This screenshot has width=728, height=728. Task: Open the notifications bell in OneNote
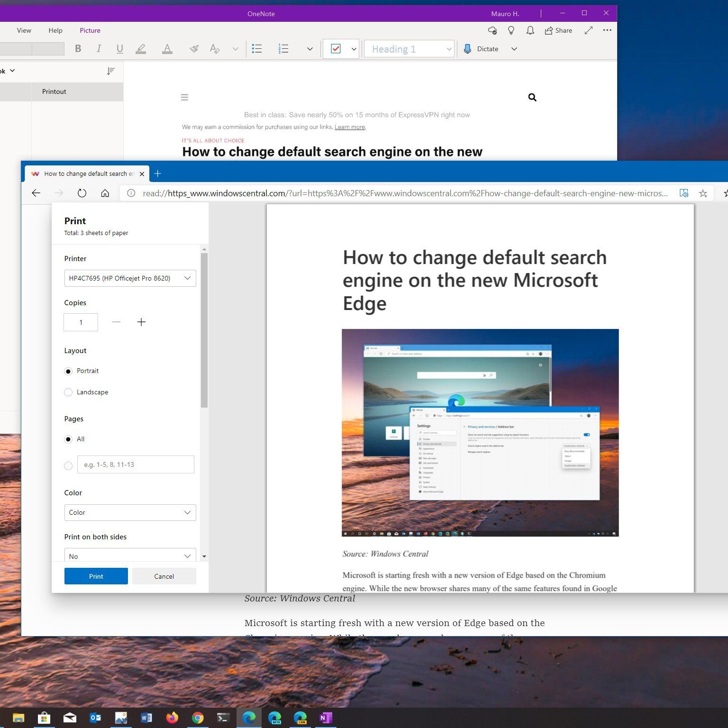point(530,30)
